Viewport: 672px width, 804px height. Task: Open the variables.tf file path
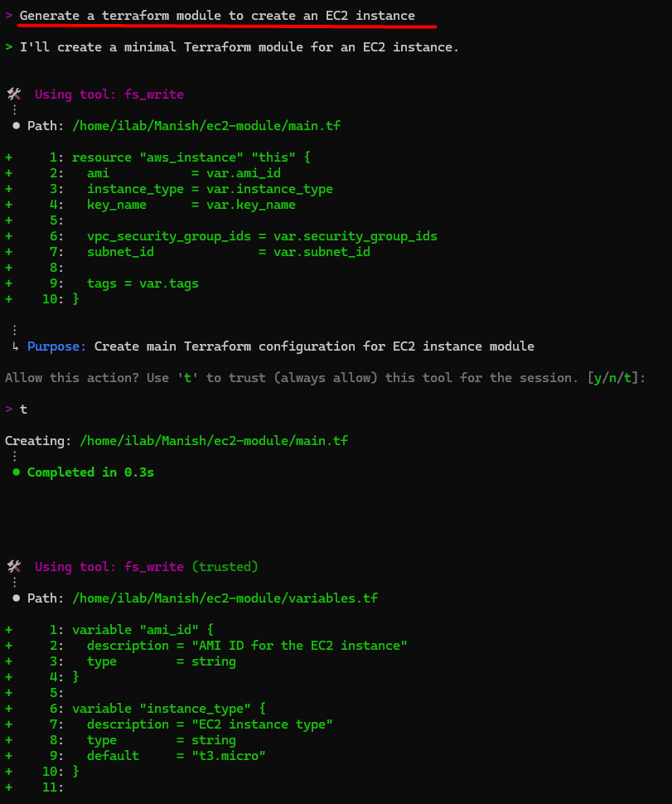(225, 598)
